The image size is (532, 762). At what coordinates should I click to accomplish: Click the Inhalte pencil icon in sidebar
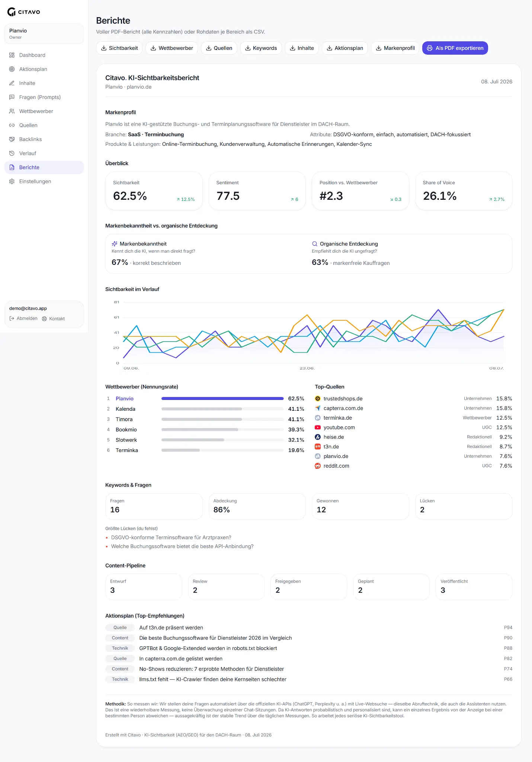pyautogui.click(x=12, y=83)
